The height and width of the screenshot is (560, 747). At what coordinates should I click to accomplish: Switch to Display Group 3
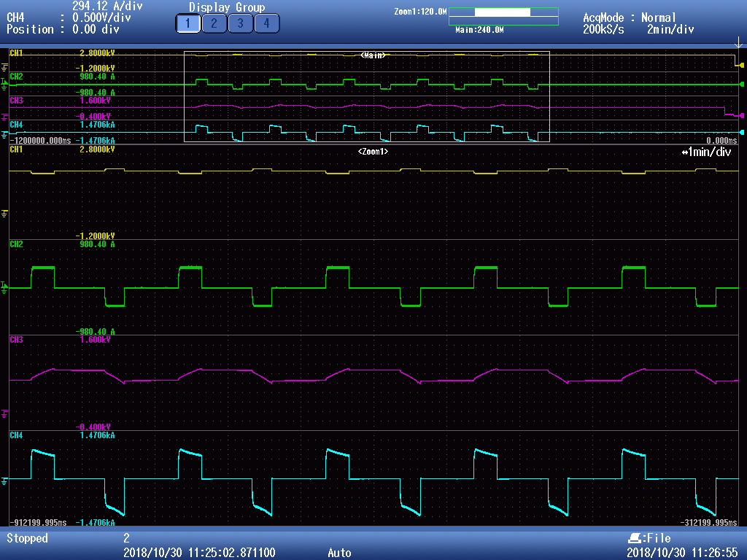point(240,23)
